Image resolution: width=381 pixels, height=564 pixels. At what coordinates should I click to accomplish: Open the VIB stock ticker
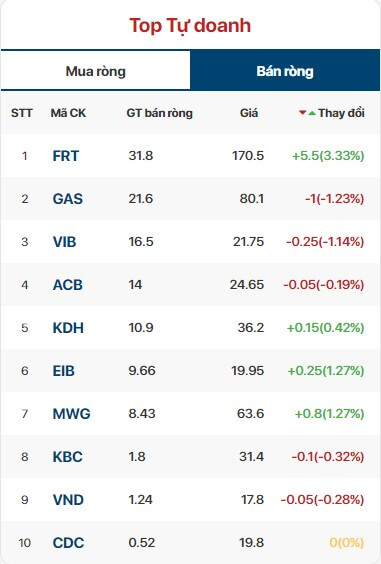pyautogui.click(x=64, y=242)
